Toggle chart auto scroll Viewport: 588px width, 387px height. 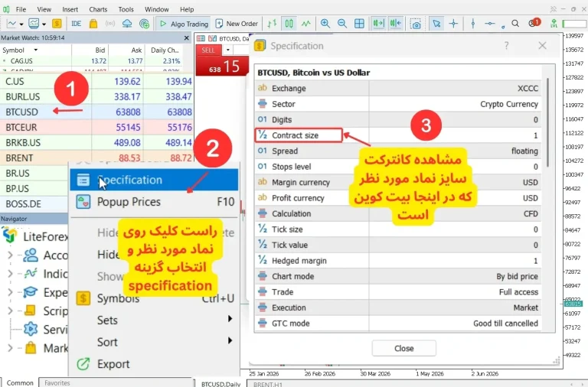(378, 24)
